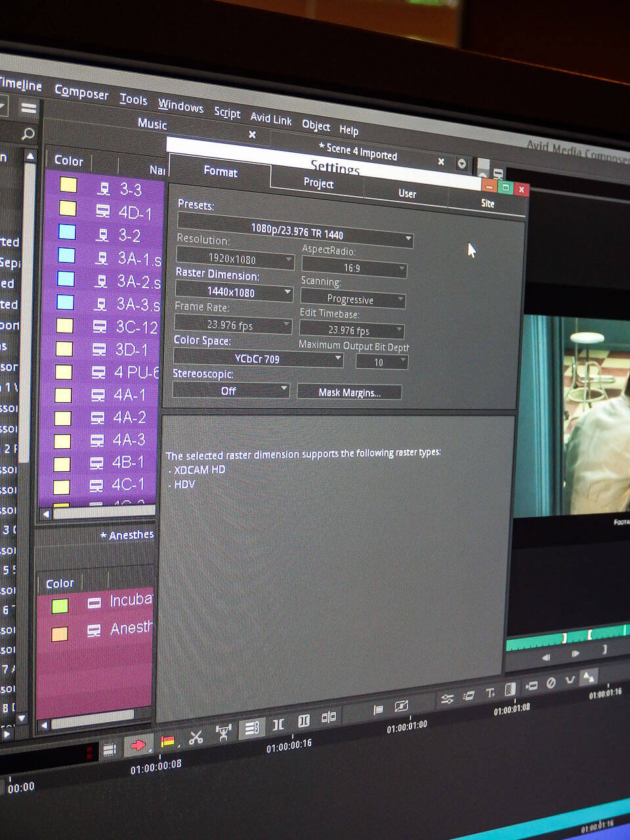
Task: Click the circle-slash icon in timeline toolbar
Action: click(x=551, y=683)
